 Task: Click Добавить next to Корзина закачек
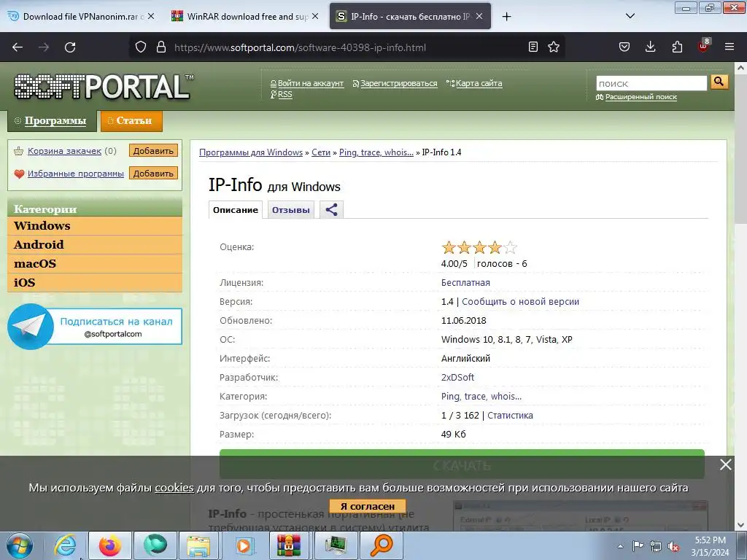pos(153,150)
